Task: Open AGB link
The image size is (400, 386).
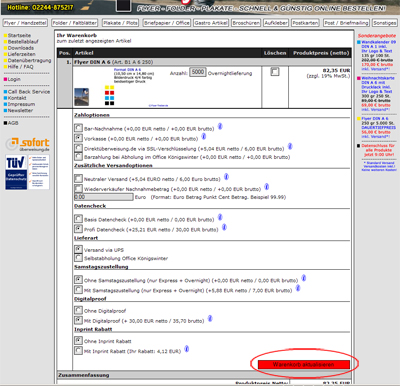Action: coord(13,123)
